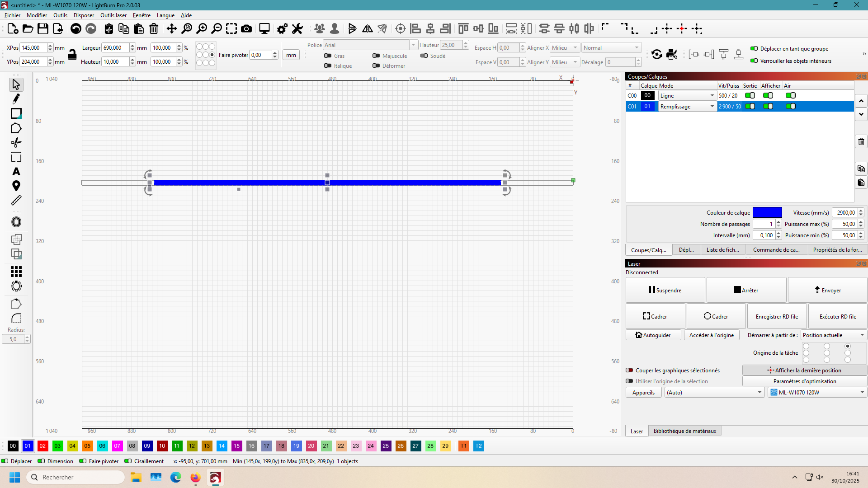Open ML-W1070 120W device dropdown

(x=818, y=392)
